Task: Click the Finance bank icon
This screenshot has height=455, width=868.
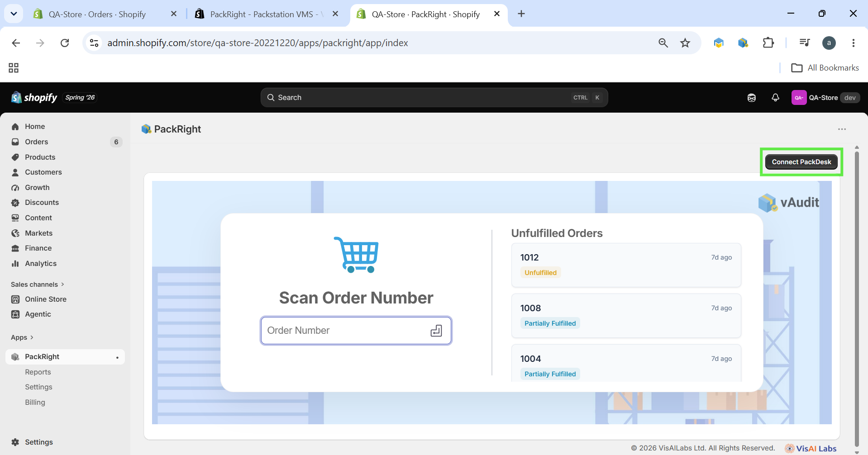Action: 15,248
